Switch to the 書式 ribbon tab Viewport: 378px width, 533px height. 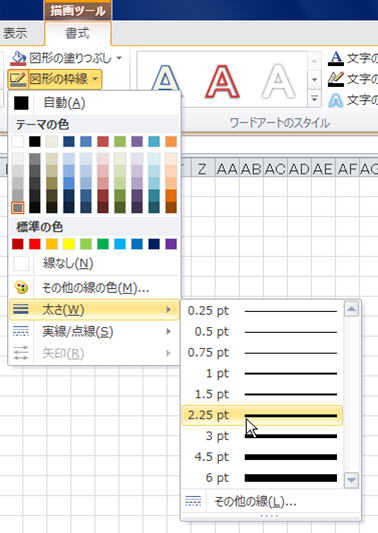pyautogui.click(x=78, y=33)
